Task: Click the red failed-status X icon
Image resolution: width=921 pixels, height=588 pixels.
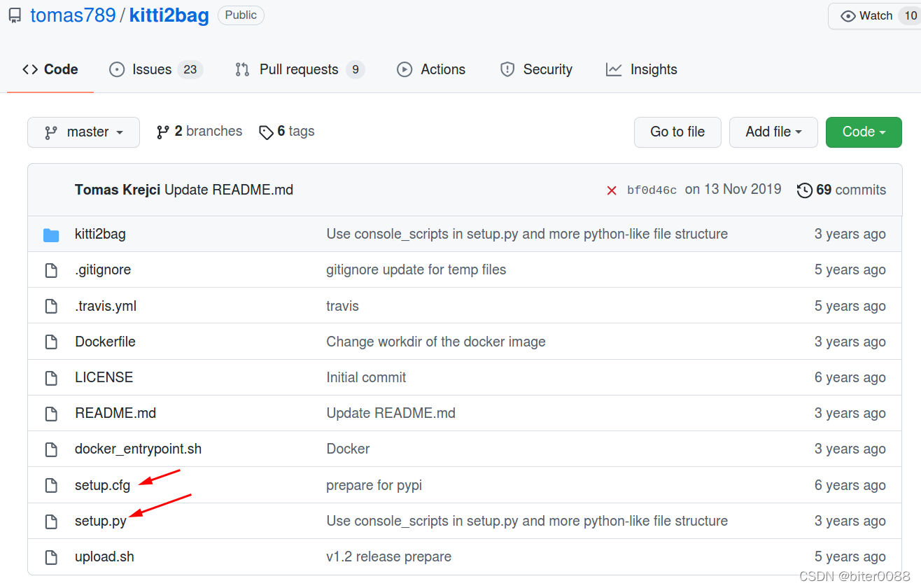Action: point(612,190)
